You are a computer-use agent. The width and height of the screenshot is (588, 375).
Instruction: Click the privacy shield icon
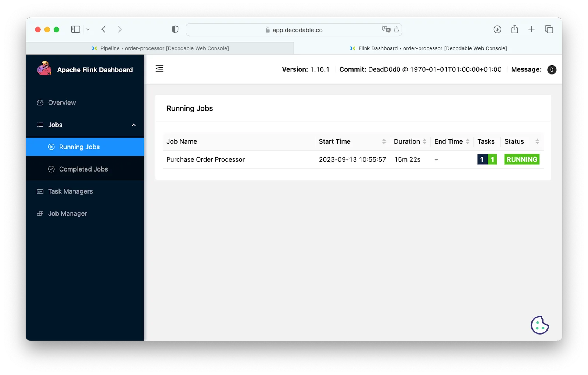click(175, 29)
